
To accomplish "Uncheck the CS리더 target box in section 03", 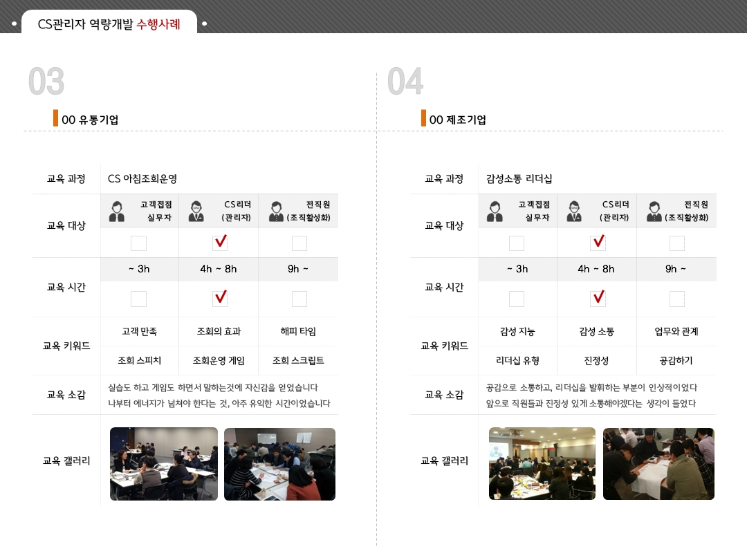I will (x=220, y=243).
